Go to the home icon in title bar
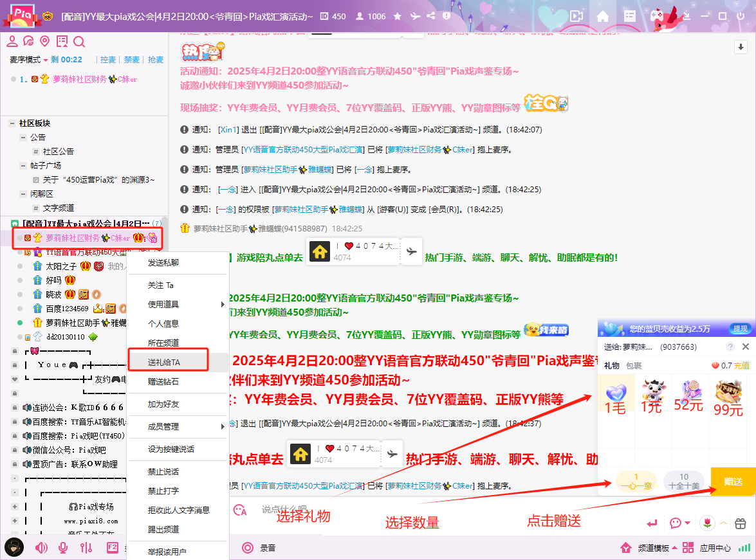This screenshot has width=756, height=560. point(603,16)
